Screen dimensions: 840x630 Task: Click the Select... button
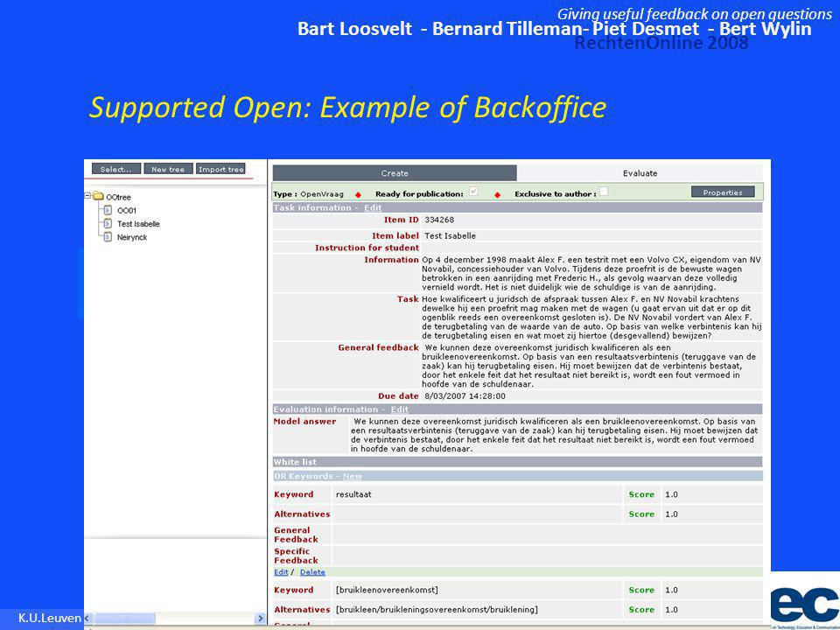point(116,169)
